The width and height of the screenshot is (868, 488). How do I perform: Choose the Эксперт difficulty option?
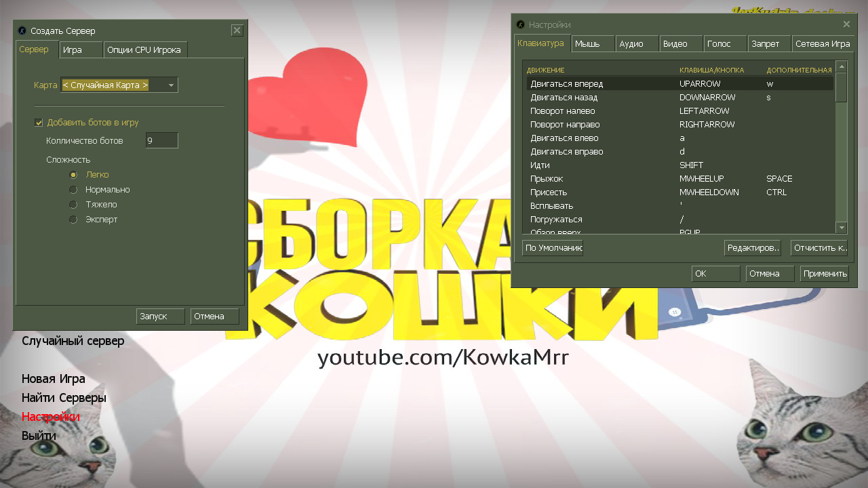[x=73, y=220]
